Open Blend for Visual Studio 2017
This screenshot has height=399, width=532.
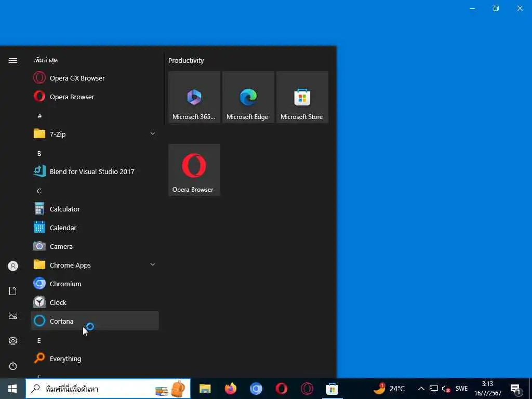[x=95, y=171]
